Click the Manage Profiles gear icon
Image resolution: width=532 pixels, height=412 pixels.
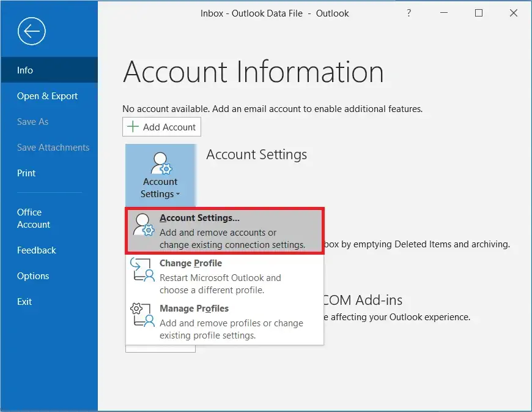[x=142, y=315]
